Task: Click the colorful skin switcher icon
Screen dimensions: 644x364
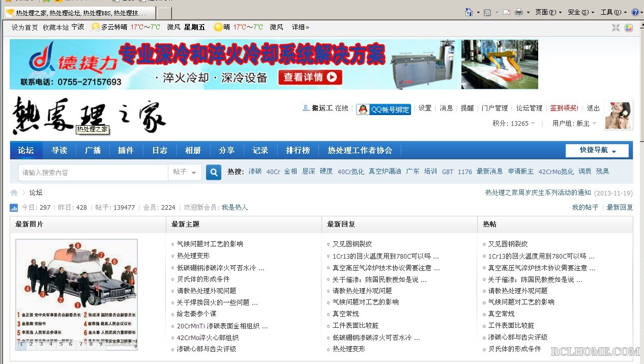Action: [x=629, y=27]
